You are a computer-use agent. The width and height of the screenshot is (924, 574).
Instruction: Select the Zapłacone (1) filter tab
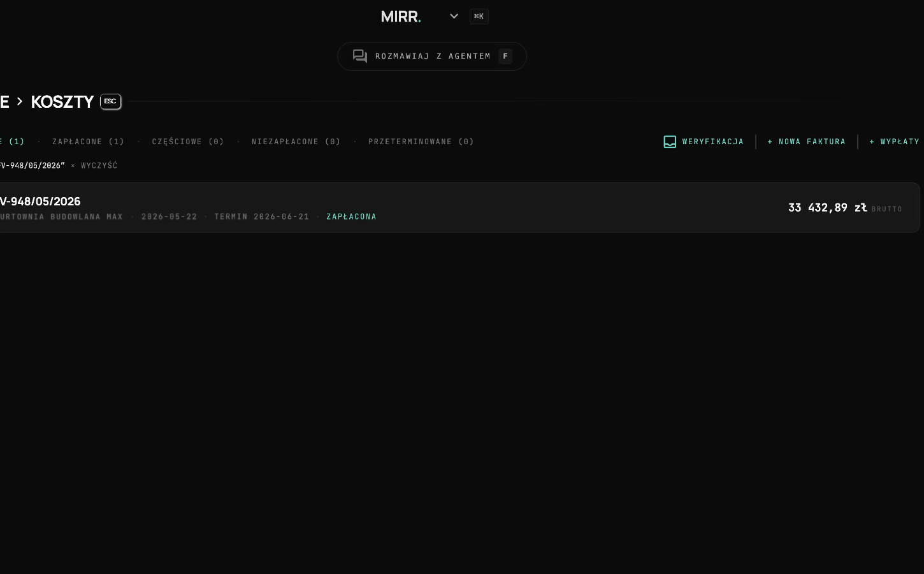(89, 142)
